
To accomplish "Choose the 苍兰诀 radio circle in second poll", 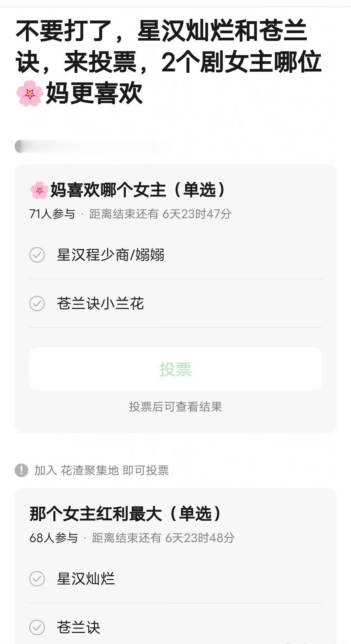I will (37, 627).
